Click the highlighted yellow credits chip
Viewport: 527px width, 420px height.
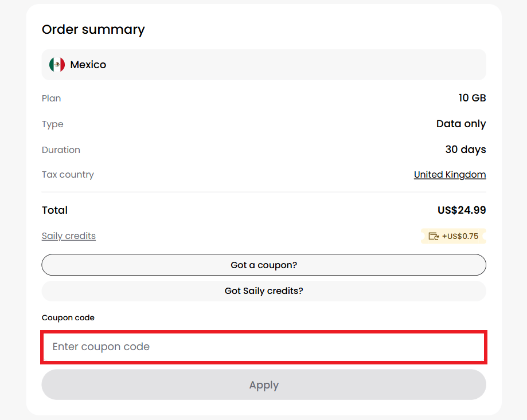click(454, 236)
